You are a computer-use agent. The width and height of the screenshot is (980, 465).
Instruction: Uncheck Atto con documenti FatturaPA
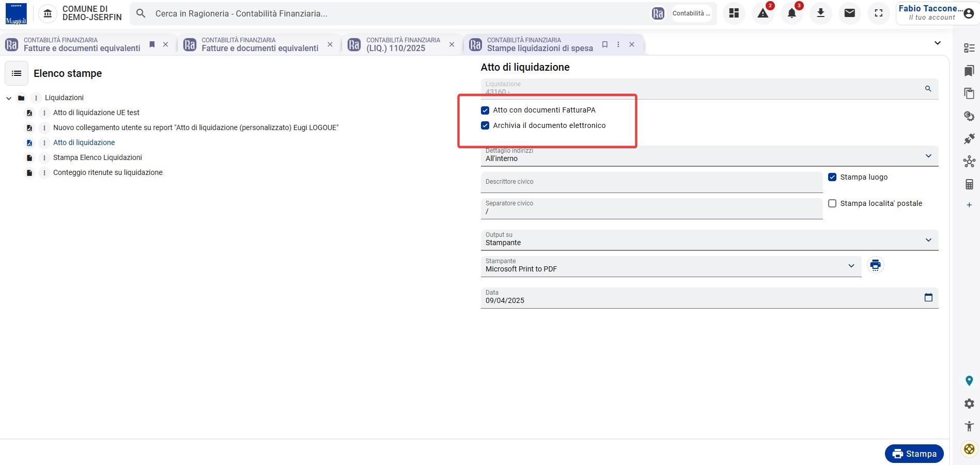tap(485, 110)
